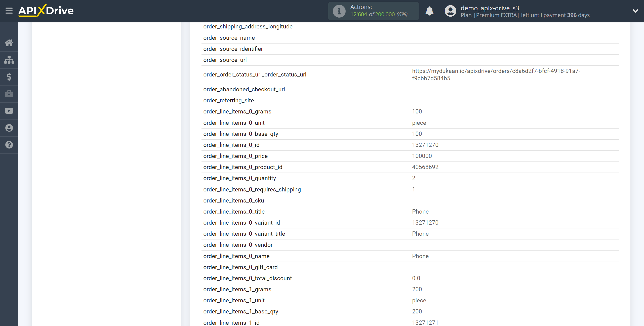Screen dimensions: 644x326
Task: Open billing dollar icon in sidebar
Action: [9, 77]
